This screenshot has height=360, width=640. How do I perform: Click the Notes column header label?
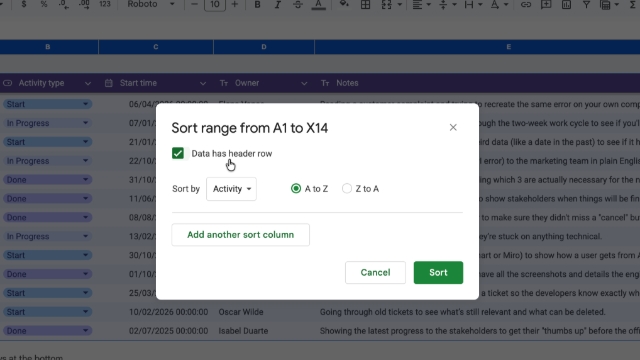point(347,83)
